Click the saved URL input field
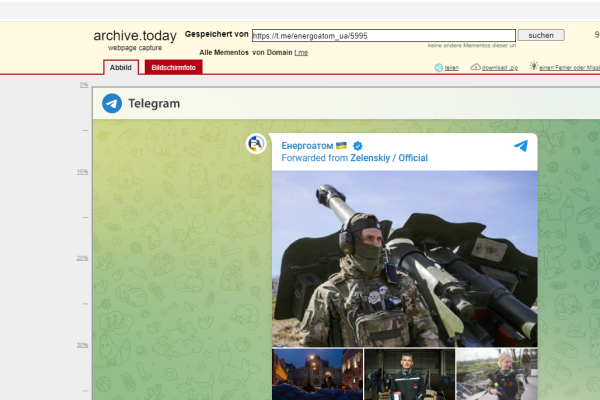 pyautogui.click(x=383, y=35)
